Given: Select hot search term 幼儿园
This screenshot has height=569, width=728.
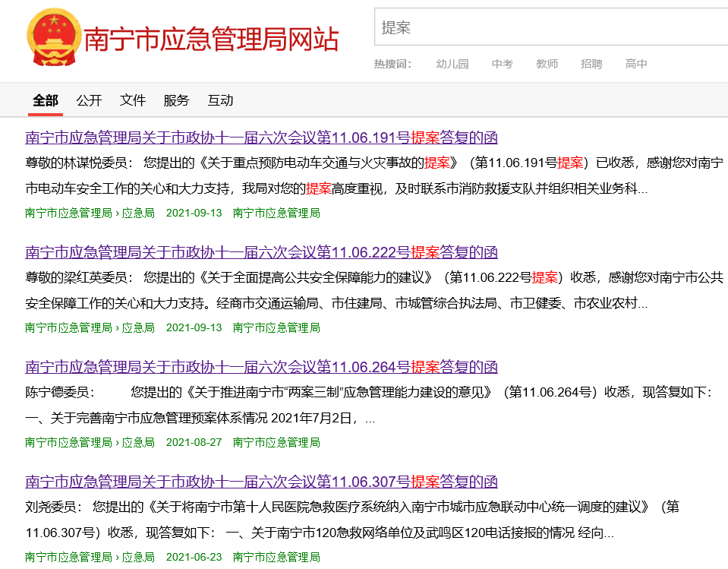Looking at the screenshot, I should 452,64.
